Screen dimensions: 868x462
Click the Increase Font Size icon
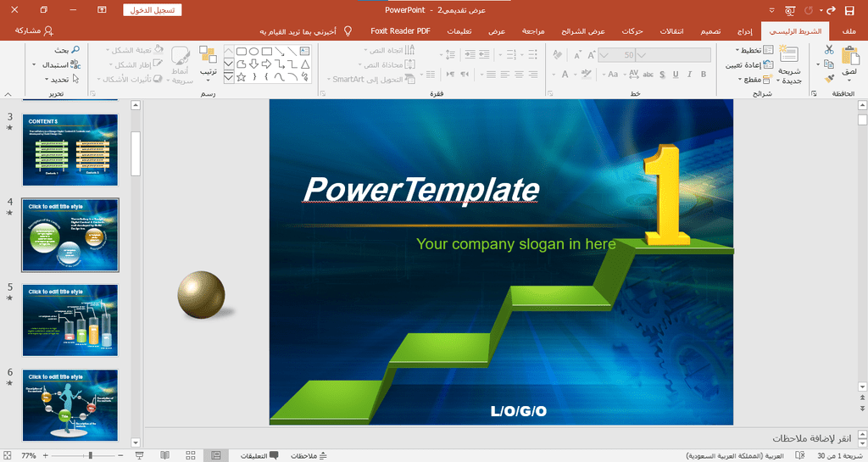point(591,55)
